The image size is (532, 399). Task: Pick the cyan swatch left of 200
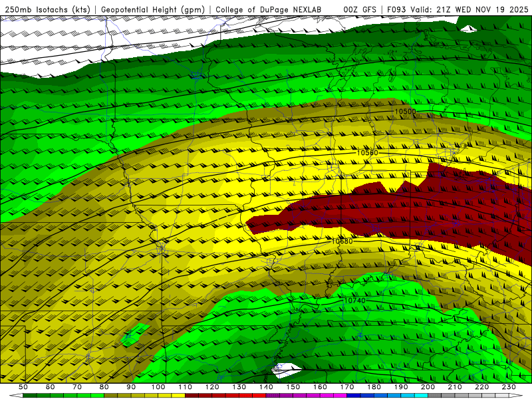point(422,396)
